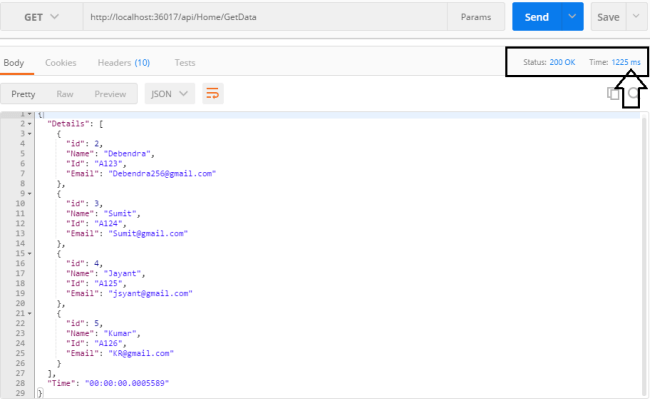
Task: Select the Preview view mode
Action: coord(110,94)
